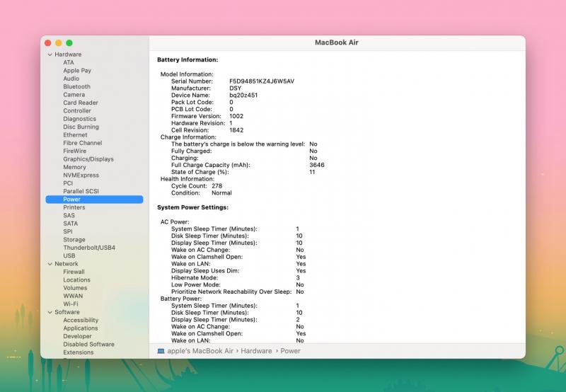
Task: Click Hardware in the path bar
Action: coord(256,351)
